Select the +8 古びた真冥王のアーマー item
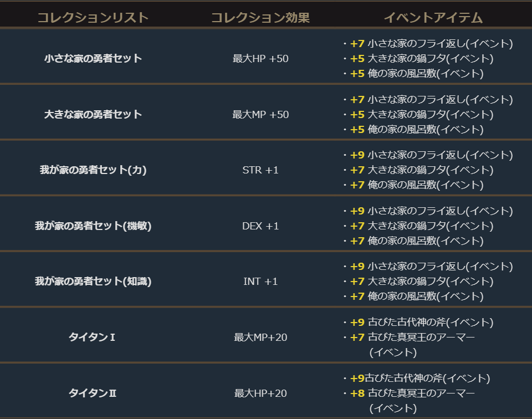This screenshot has width=532, height=419. [x=413, y=394]
